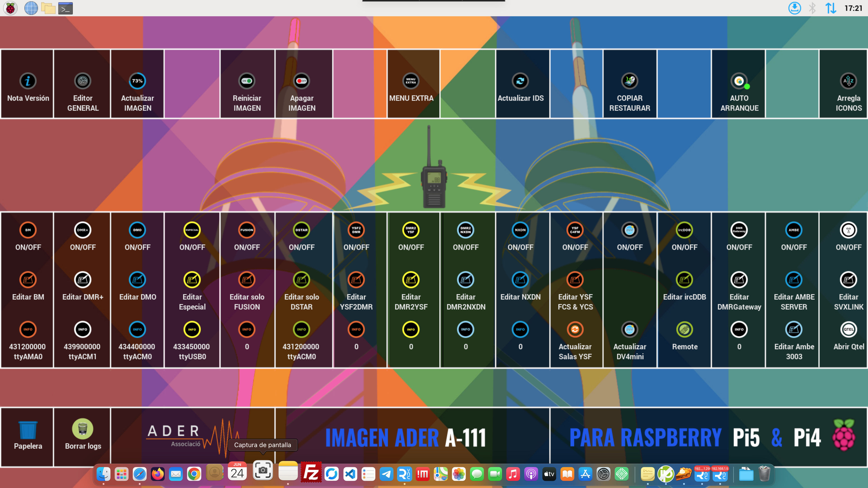Toggle DSTAR ON/OFF switch
This screenshot has height=488, width=868.
pos(301,230)
